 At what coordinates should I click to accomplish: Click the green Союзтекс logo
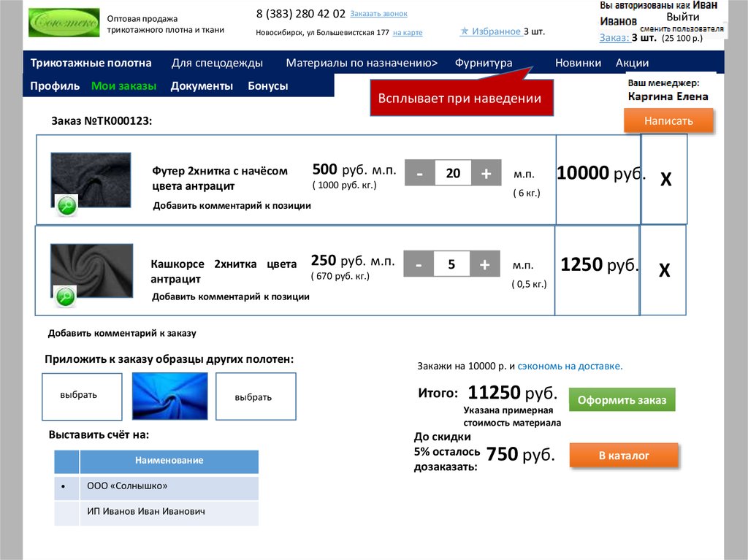pyautogui.click(x=64, y=23)
